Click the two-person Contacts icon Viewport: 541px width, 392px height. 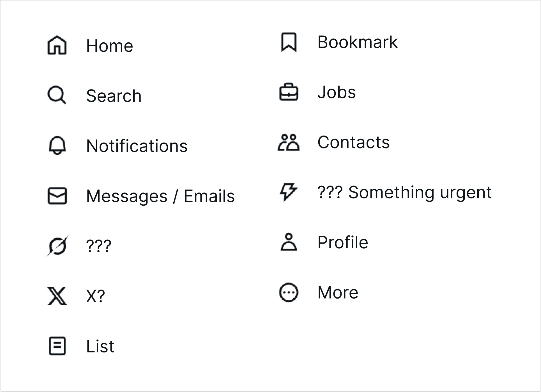[289, 142]
